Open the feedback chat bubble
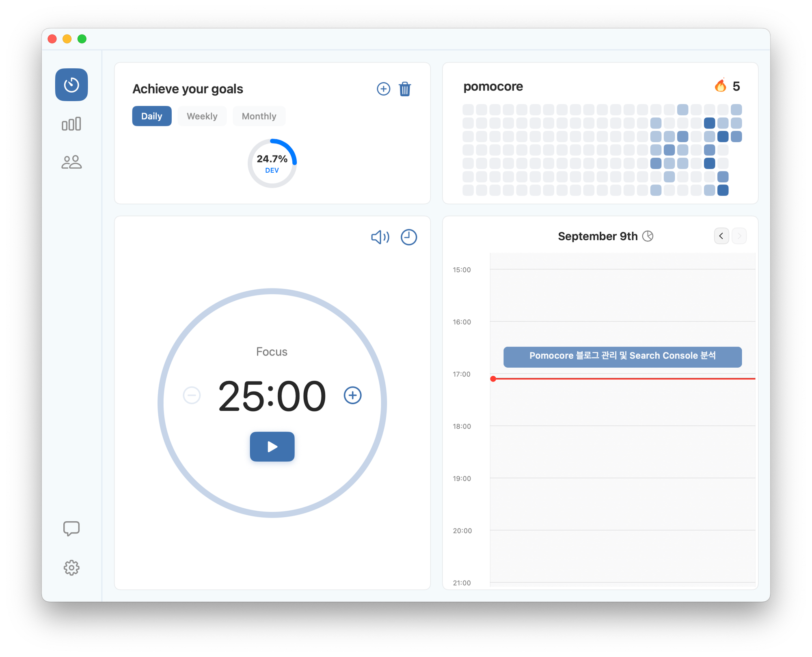 tap(71, 528)
